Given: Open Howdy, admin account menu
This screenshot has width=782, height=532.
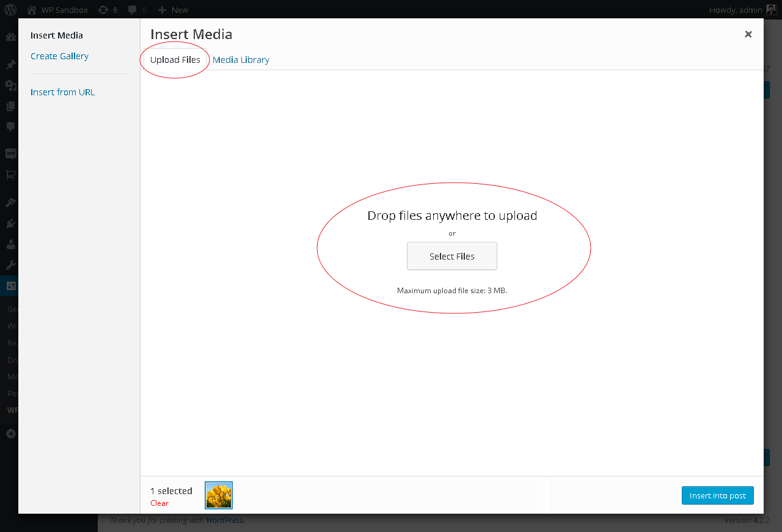Looking at the screenshot, I should [736, 10].
